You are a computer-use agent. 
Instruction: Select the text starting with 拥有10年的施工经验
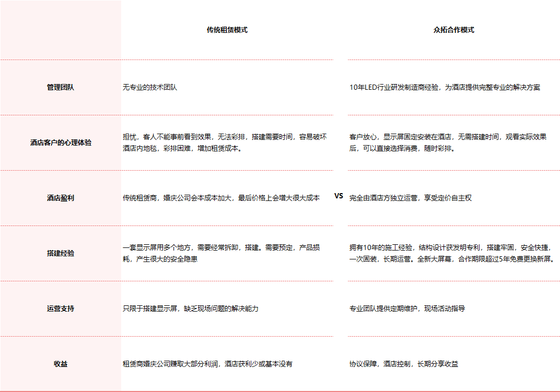(x=451, y=253)
